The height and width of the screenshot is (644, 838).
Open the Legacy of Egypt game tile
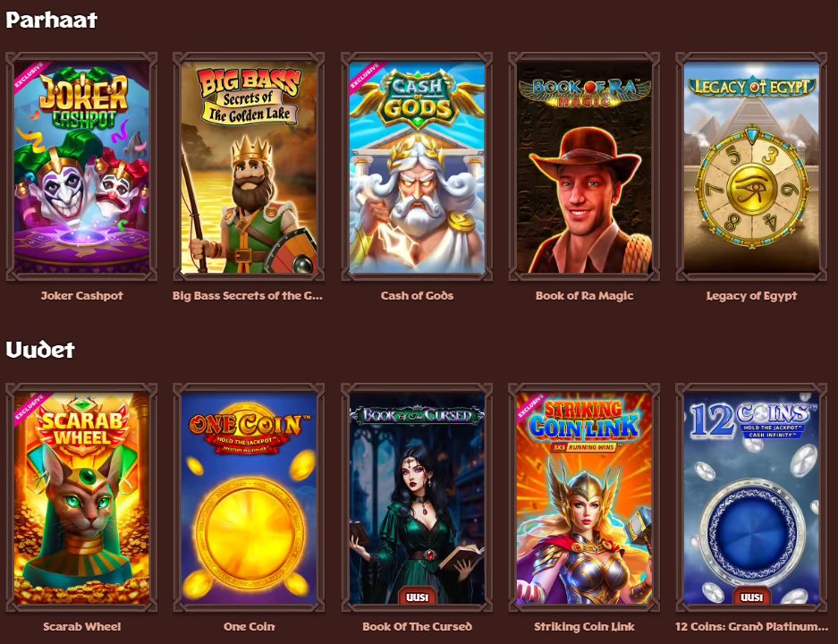pyautogui.click(x=751, y=166)
